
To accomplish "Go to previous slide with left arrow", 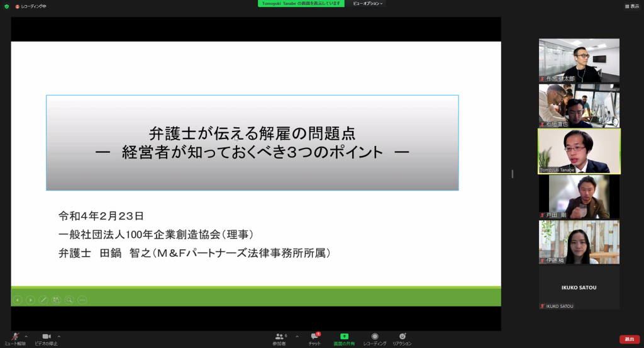I will [18, 300].
